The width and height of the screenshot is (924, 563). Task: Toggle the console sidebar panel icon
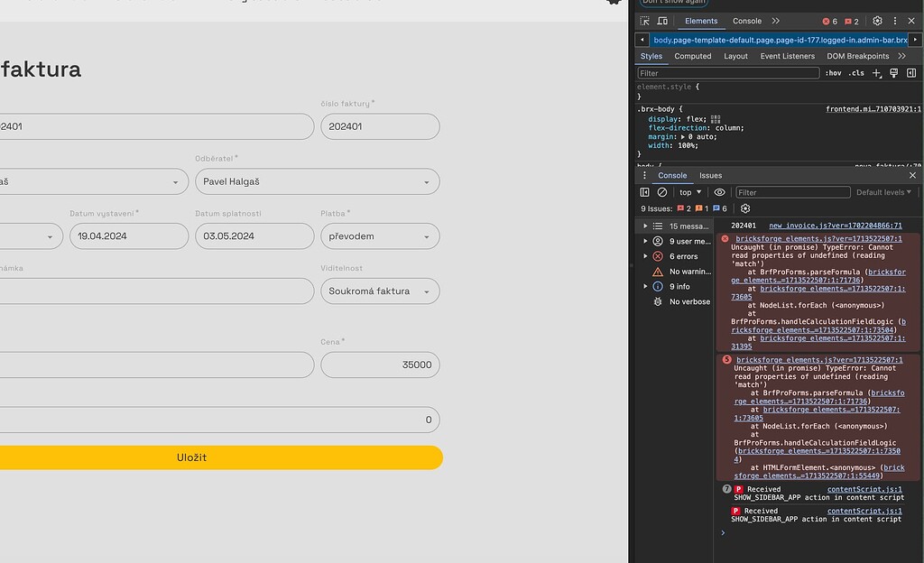coord(644,192)
